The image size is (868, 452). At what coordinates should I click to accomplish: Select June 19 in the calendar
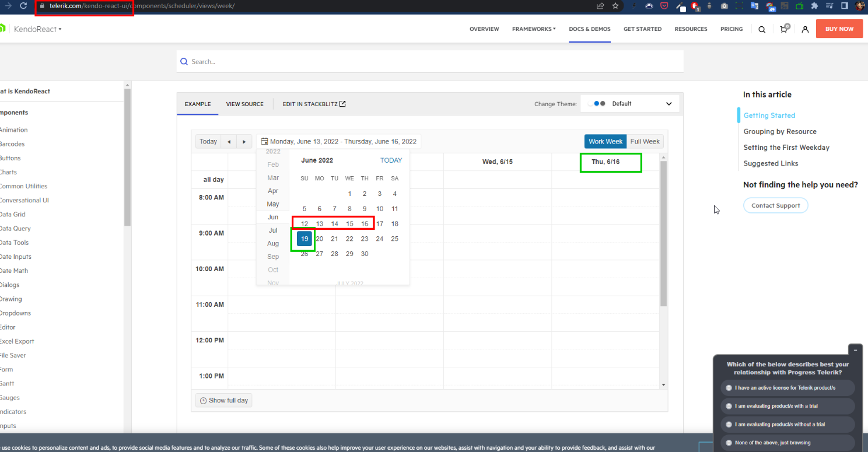point(304,239)
